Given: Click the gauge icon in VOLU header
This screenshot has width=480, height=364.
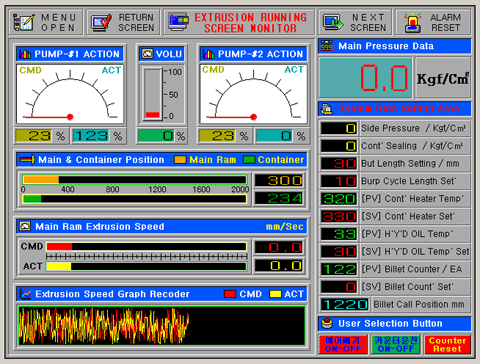Looking at the screenshot, I should pyautogui.click(x=147, y=54).
